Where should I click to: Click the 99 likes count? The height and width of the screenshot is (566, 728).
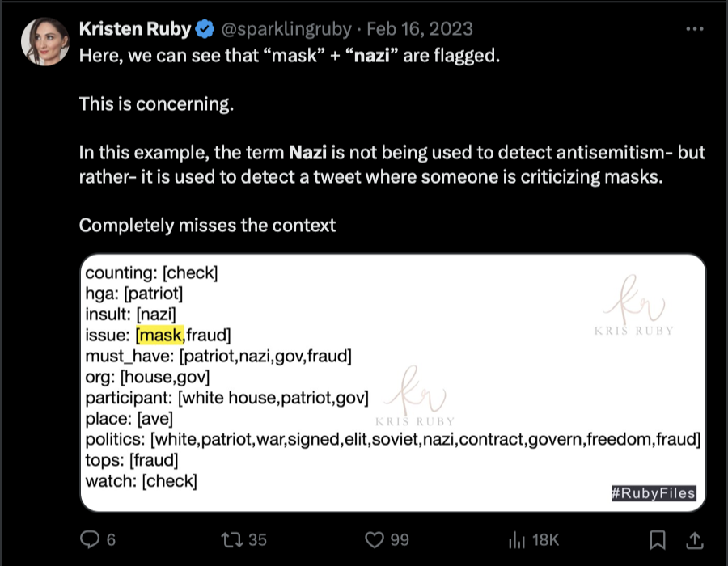(399, 540)
